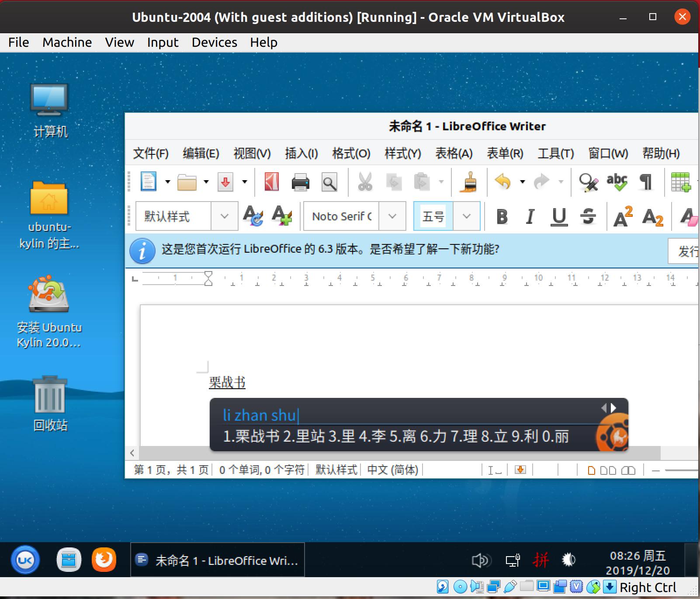Open the Noto Serif font name dropdown
700x599 pixels.
click(x=392, y=216)
